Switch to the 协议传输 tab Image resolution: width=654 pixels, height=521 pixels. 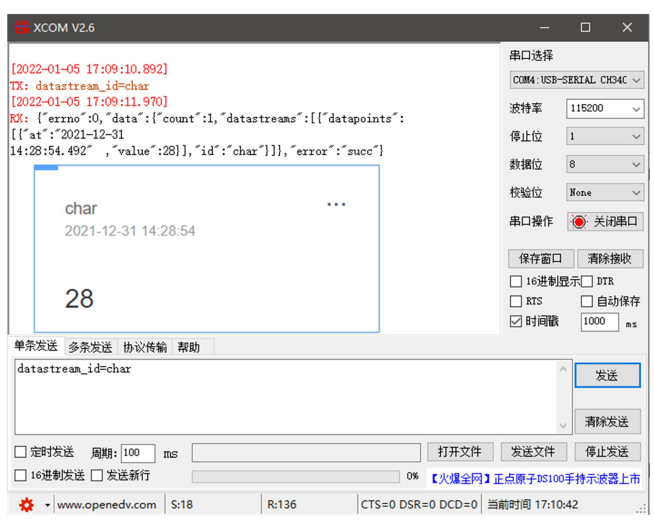click(x=145, y=347)
